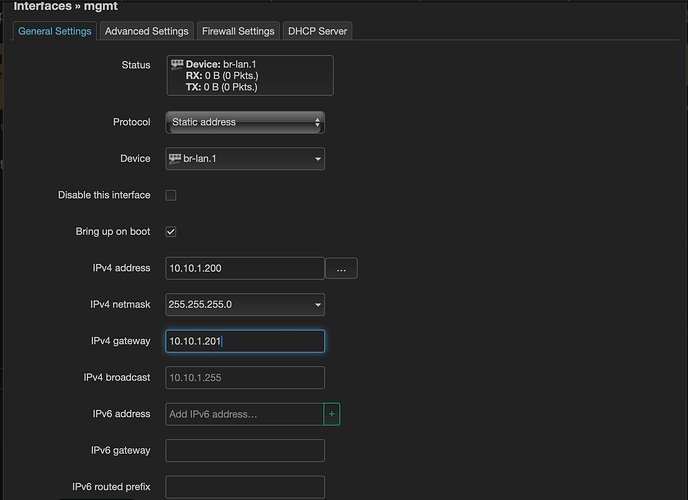Click the green plus button to add IPv6 address
This screenshot has height=500, width=688.
tap(332, 414)
